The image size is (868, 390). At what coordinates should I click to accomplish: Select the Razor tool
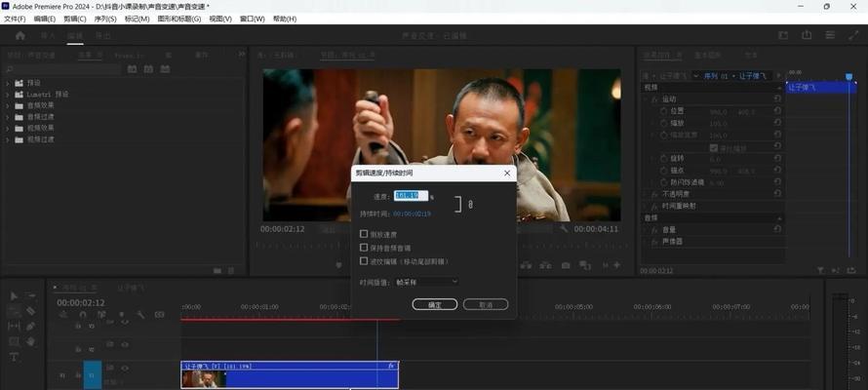30,311
